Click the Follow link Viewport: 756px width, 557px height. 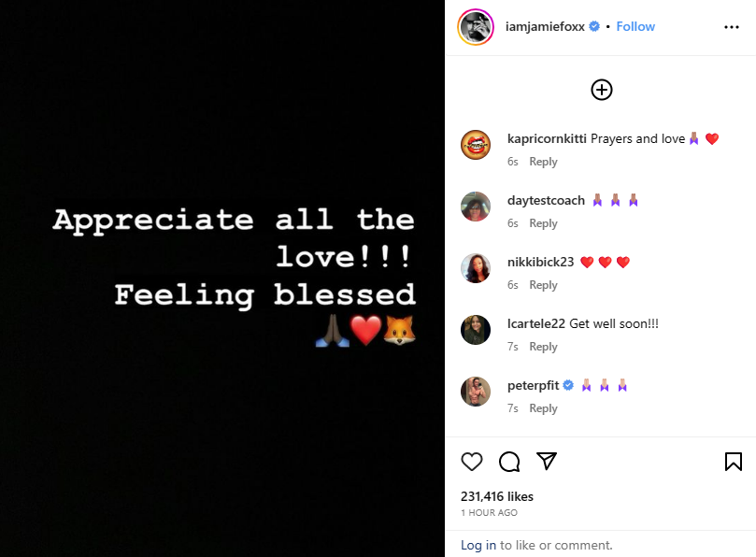635,27
